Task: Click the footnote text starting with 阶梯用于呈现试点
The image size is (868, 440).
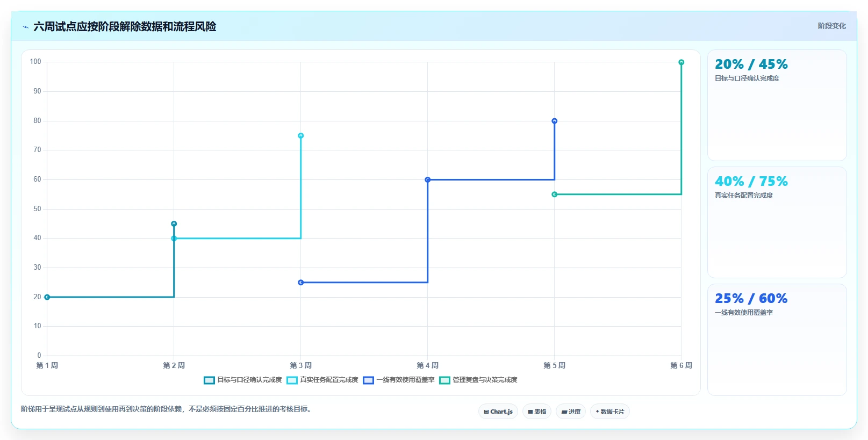Action: [x=167, y=409]
